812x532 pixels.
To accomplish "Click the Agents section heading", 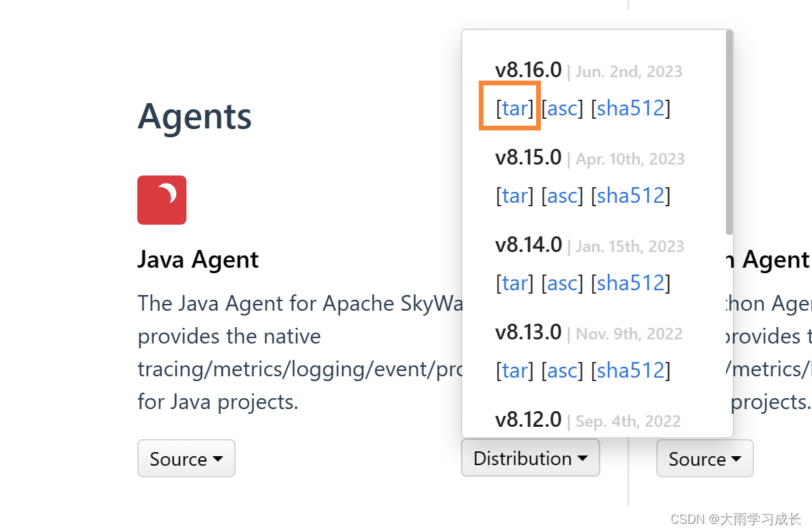I will (195, 117).
